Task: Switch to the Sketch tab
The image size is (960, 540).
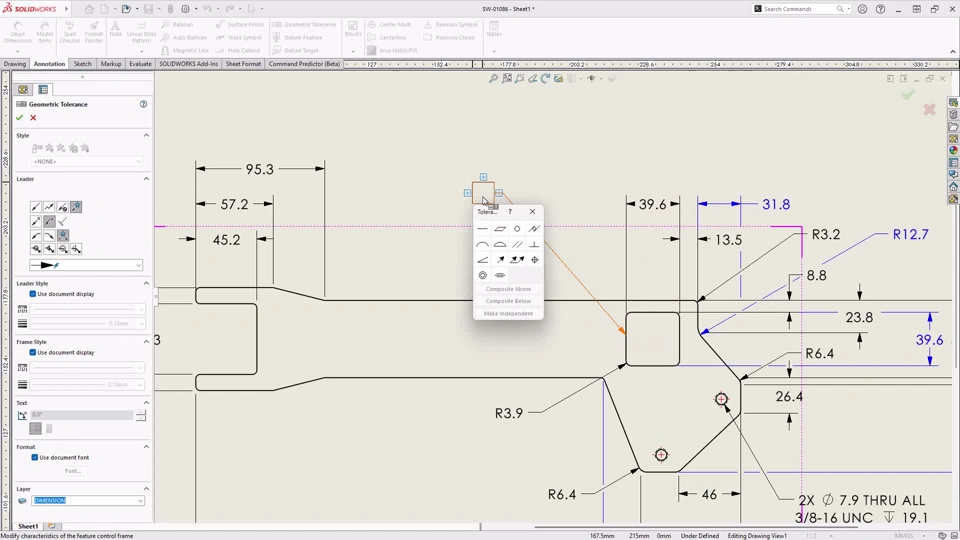Action: (x=82, y=64)
